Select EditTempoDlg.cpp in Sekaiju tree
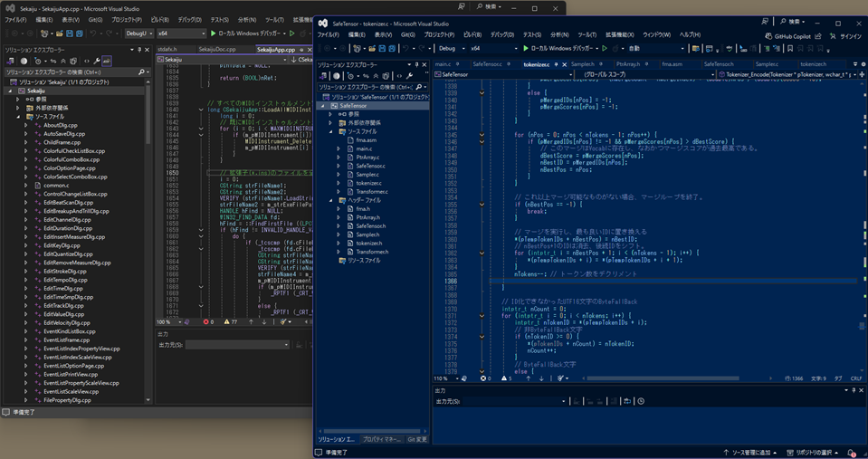 tap(63, 280)
